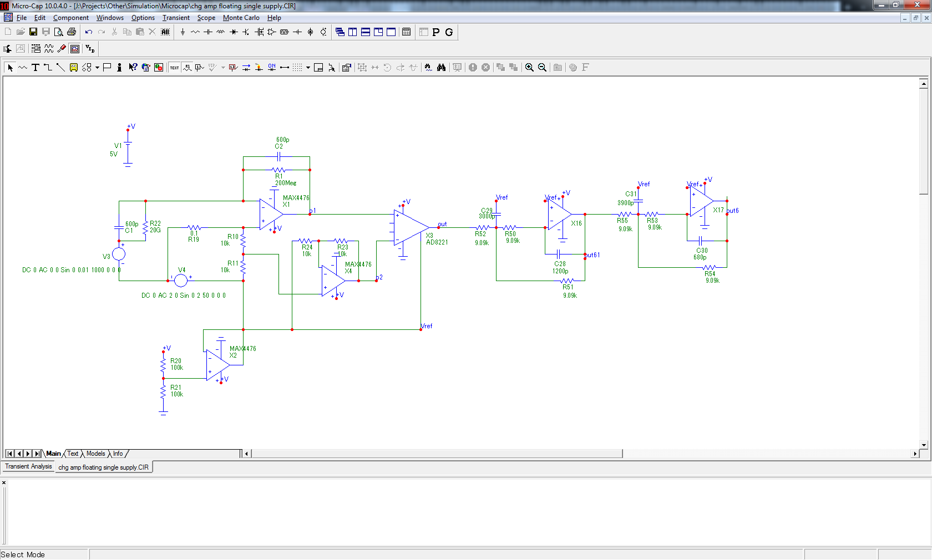The image size is (932, 560).
Task: Tile windows vertically icon
Action: (353, 32)
